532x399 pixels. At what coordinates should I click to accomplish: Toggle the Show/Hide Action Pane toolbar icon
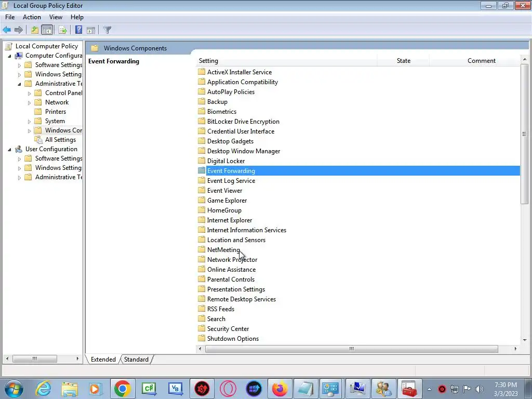point(91,30)
